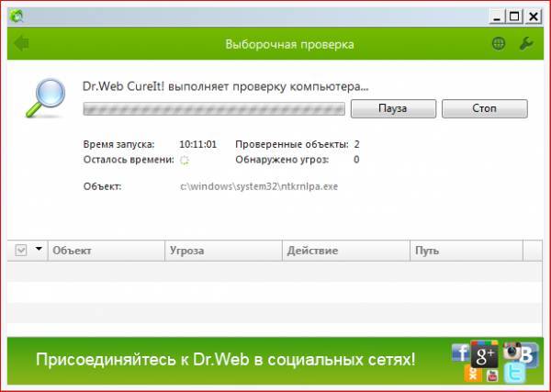Screen dimensions: 551x392
Task: Click the remaining time spinner indicator
Action: pyautogui.click(x=185, y=161)
